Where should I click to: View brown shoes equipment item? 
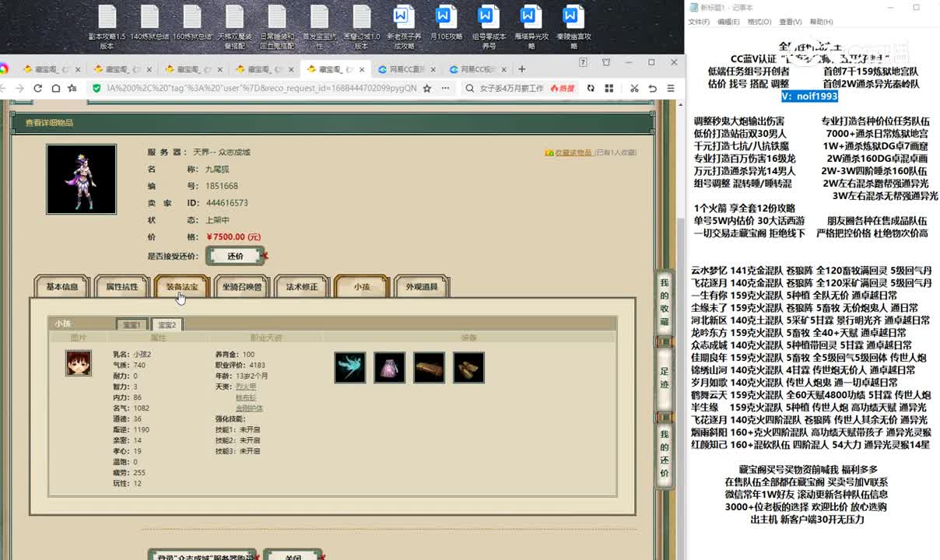point(468,368)
